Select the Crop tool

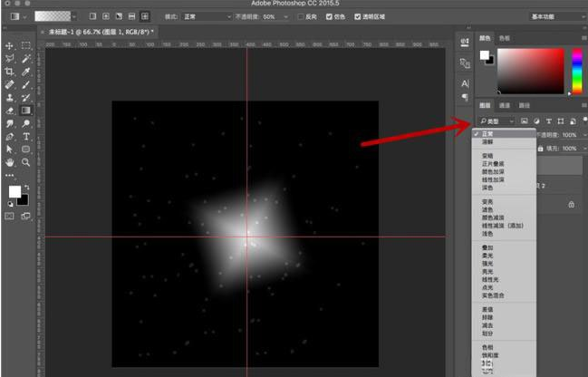9,72
